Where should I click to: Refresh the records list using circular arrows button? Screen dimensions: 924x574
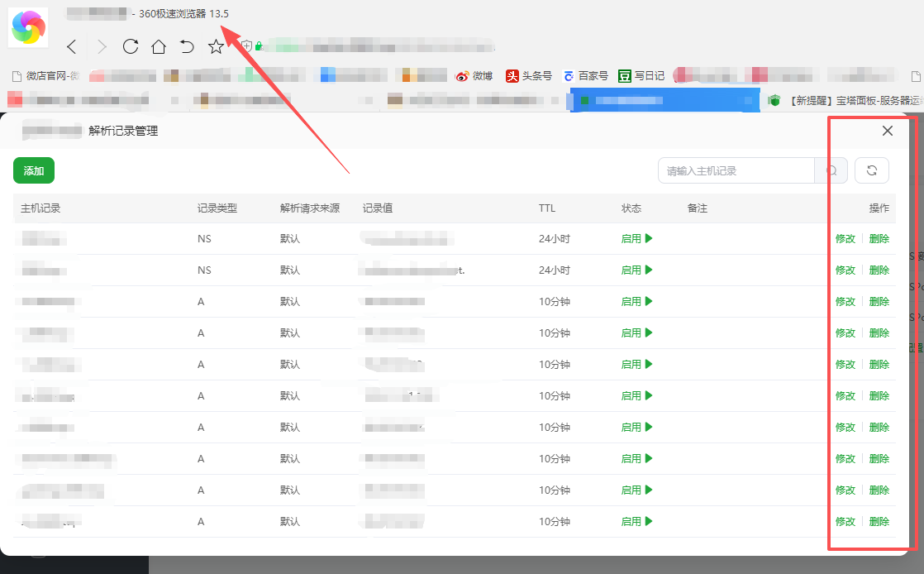[x=871, y=170]
